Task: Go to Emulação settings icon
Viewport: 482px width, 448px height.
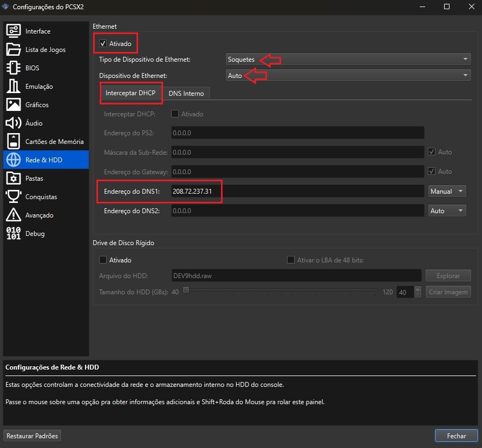Action: [x=13, y=87]
